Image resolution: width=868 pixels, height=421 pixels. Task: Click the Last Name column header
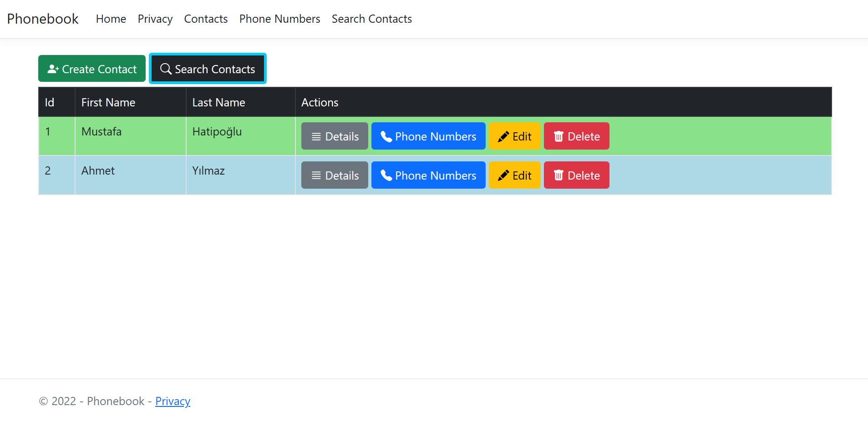coord(241,102)
